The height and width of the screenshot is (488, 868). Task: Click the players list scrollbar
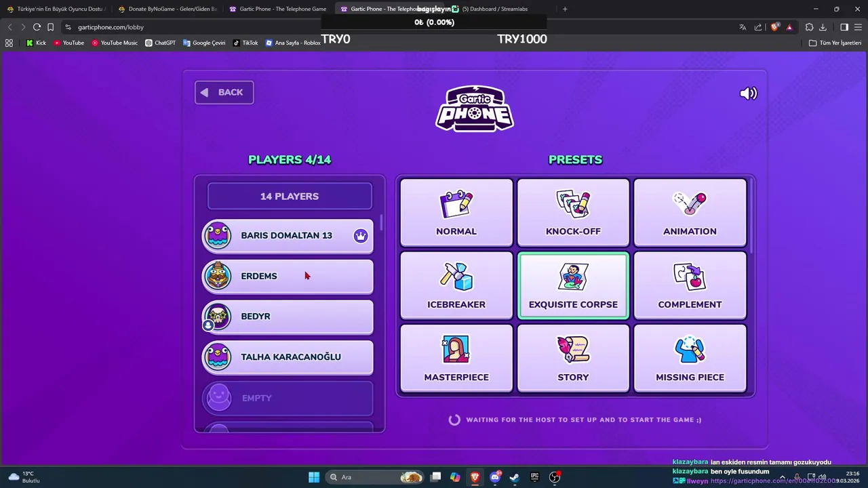point(381,222)
